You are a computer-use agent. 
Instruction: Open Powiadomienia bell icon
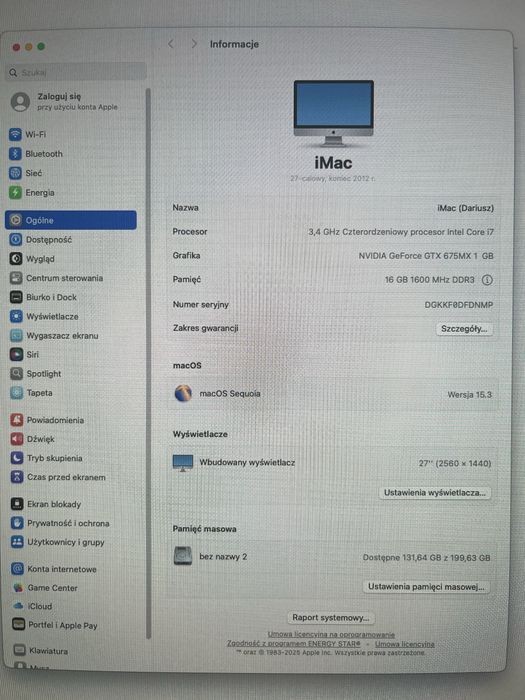click(17, 420)
